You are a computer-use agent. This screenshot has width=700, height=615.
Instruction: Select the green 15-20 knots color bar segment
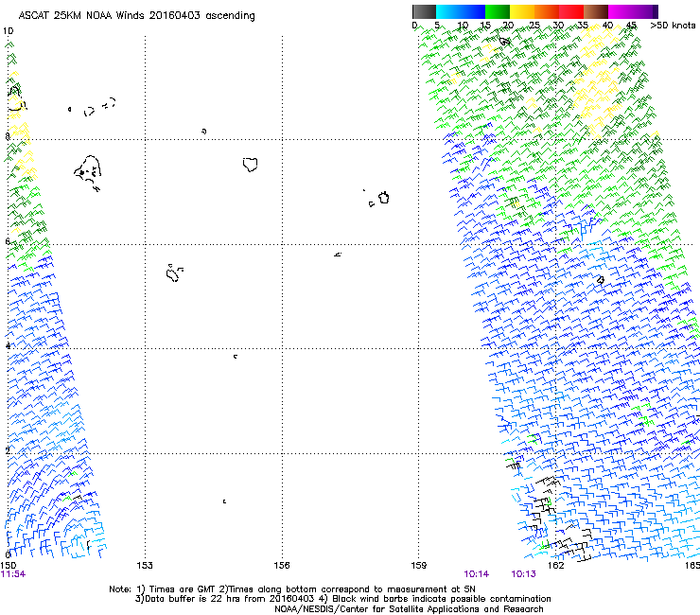498,11
